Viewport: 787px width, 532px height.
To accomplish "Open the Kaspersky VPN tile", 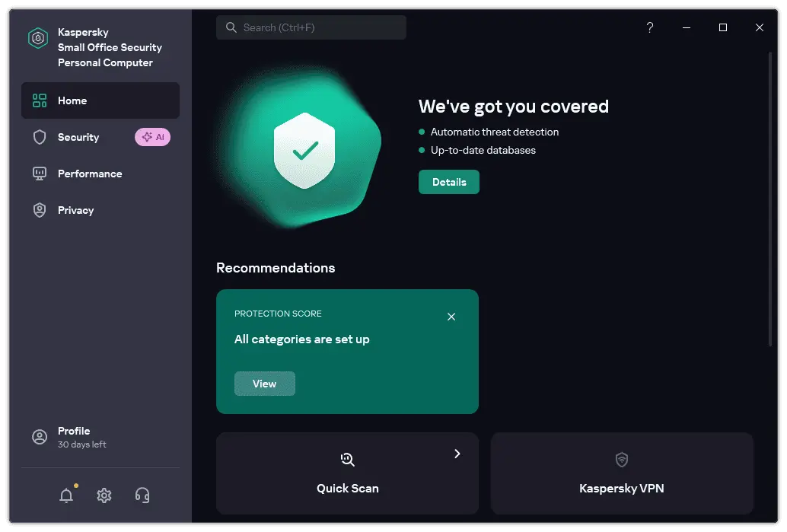I will pos(622,473).
